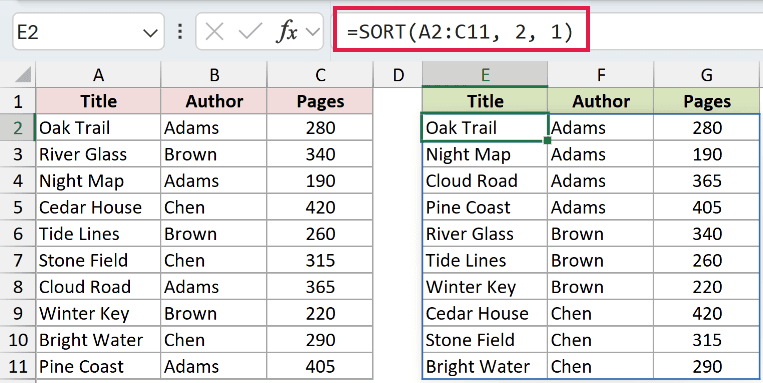The height and width of the screenshot is (383, 763).
Task: Click the 'Title' header cell in column E
Action: 485,101
